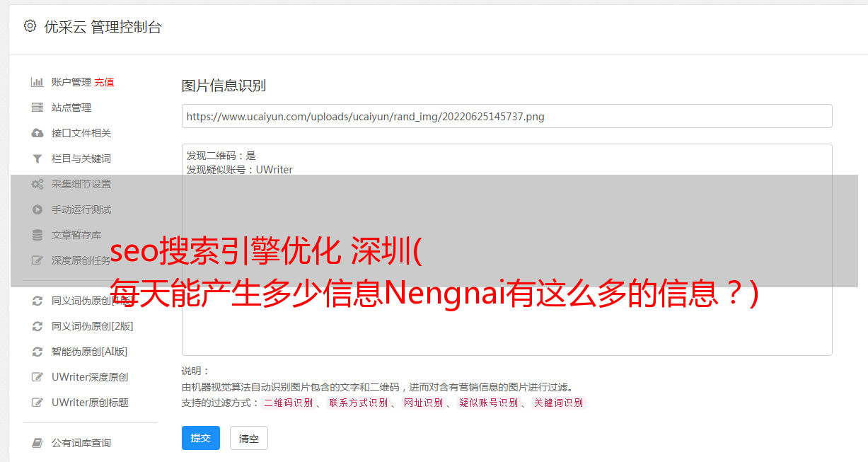Click the red 充值 link
The height and width of the screenshot is (462, 868).
pos(104,82)
